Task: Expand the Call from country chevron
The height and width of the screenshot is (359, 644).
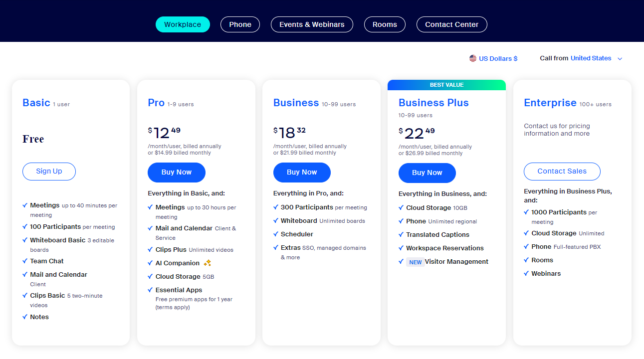Action: click(620, 59)
